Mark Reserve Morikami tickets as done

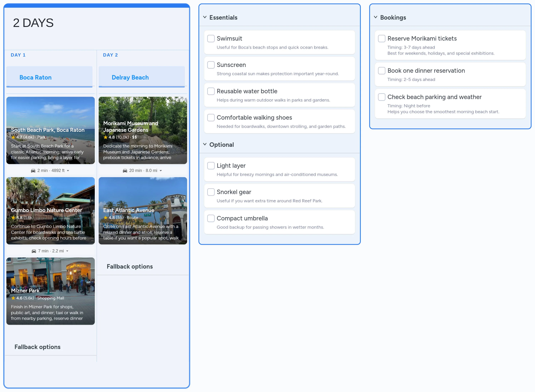(x=381, y=39)
